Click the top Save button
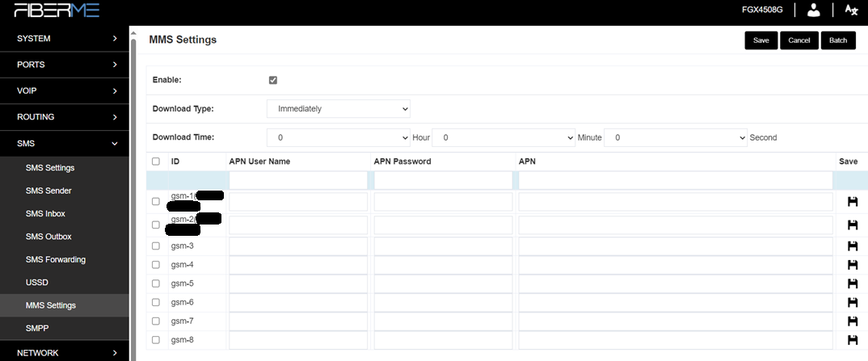This screenshot has width=868, height=361. click(761, 40)
